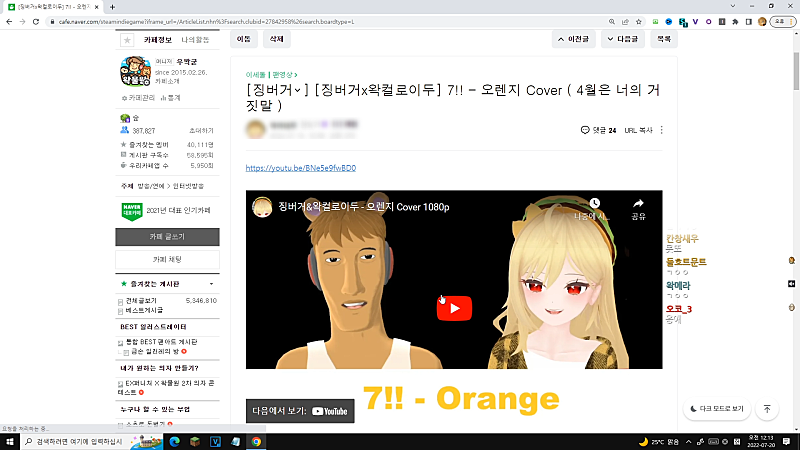Image resolution: width=800 pixels, height=450 pixels.
Task: Open the cafe profile image thumbnail
Action: pyautogui.click(x=135, y=71)
